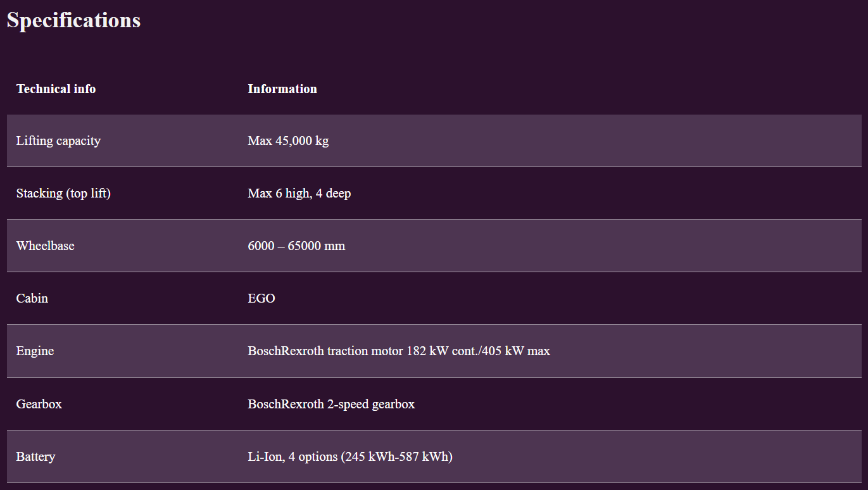Click the 'Technical info' column header

pos(56,89)
